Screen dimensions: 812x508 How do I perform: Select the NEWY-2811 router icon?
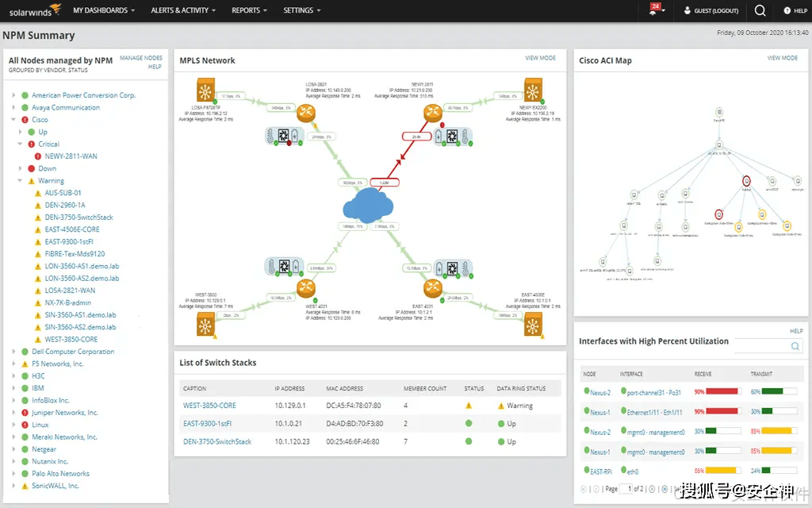click(x=432, y=113)
